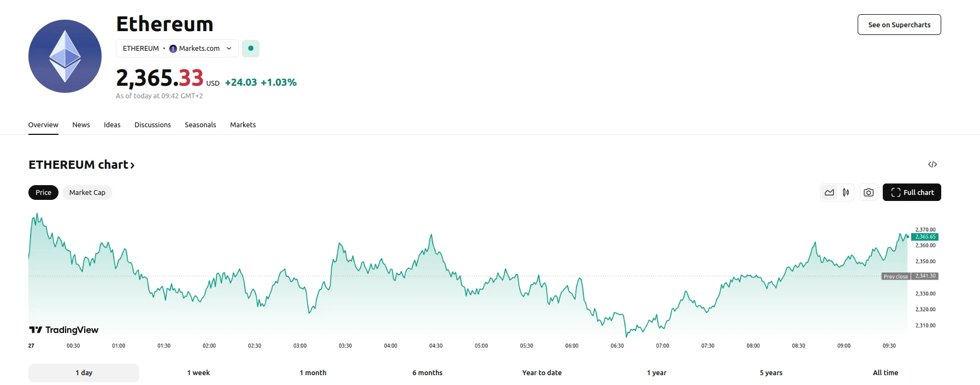This screenshot has width=980, height=385.
Task: Go to the News tab
Action: 81,125
